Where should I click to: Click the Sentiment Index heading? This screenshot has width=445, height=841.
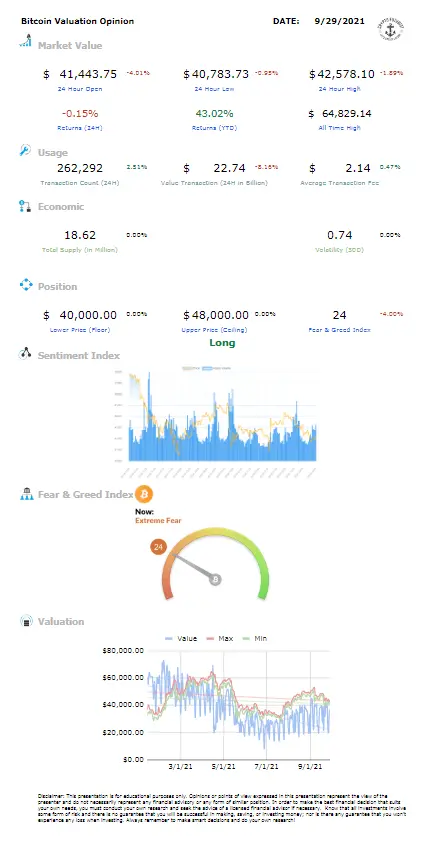tap(79, 355)
